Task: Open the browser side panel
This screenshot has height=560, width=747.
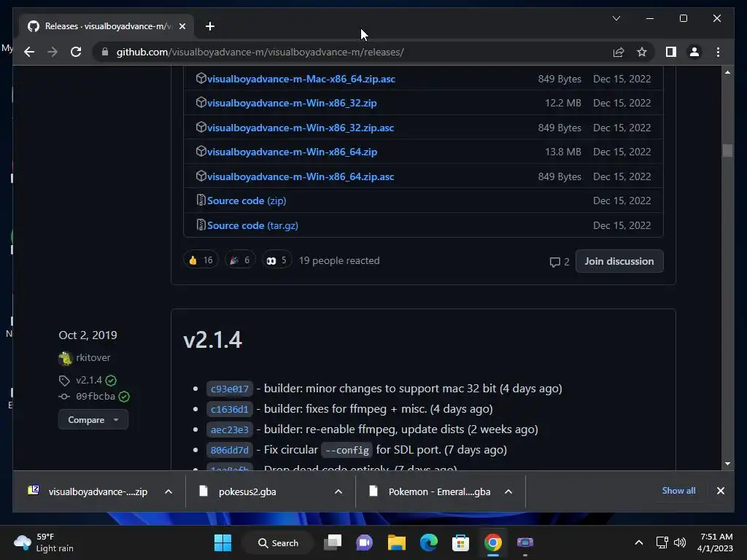Action: tap(671, 52)
